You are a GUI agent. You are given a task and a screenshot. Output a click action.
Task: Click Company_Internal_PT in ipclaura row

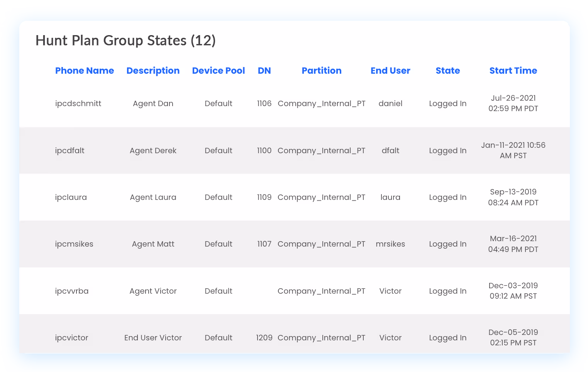[322, 197]
